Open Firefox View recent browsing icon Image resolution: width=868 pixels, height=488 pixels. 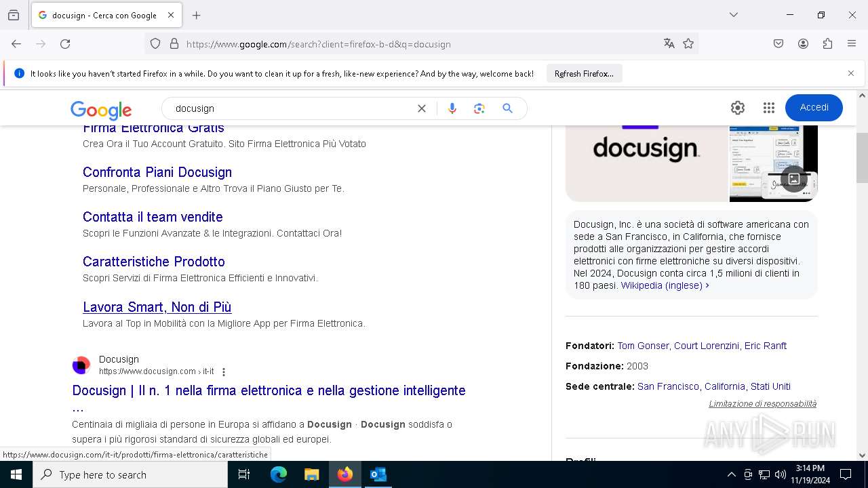pos(14,15)
